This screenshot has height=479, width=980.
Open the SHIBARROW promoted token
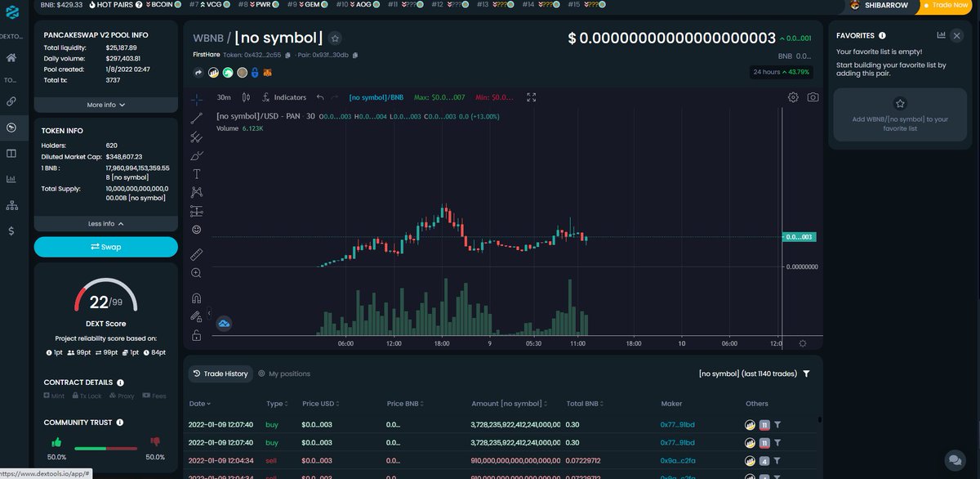[x=879, y=5]
